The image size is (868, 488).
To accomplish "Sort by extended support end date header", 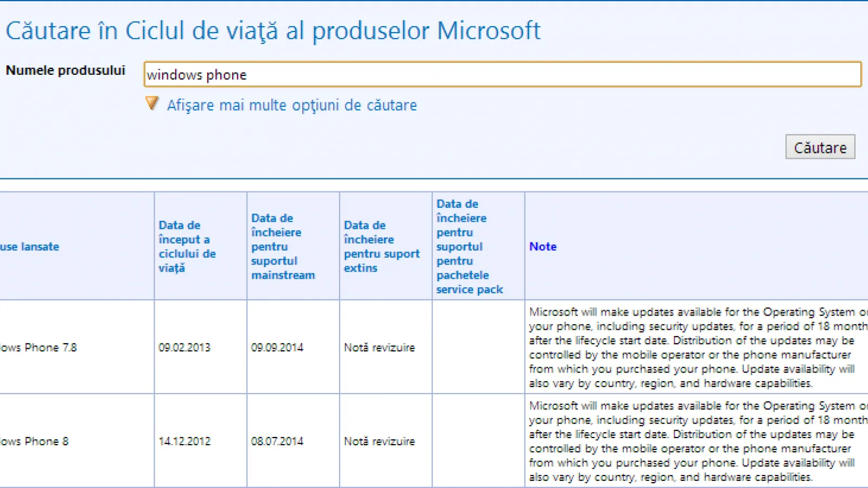I will click(381, 246).
